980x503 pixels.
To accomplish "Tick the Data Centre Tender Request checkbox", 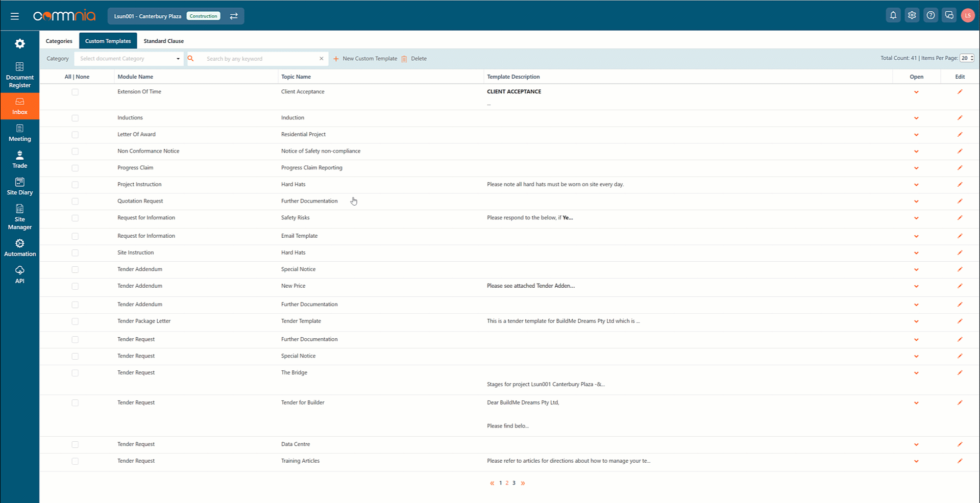I will click(75, 445).
